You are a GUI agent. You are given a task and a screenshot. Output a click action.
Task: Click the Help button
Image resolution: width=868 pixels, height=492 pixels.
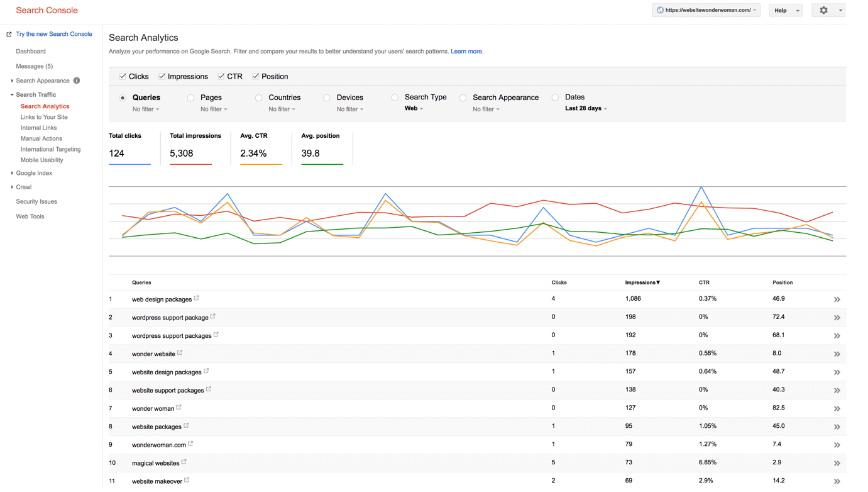point(785,10)
